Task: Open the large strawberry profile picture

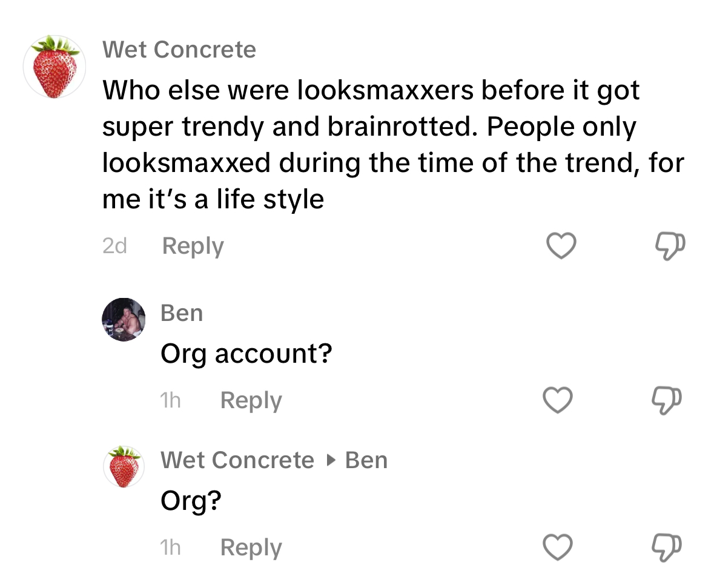Action: [55, 67]
